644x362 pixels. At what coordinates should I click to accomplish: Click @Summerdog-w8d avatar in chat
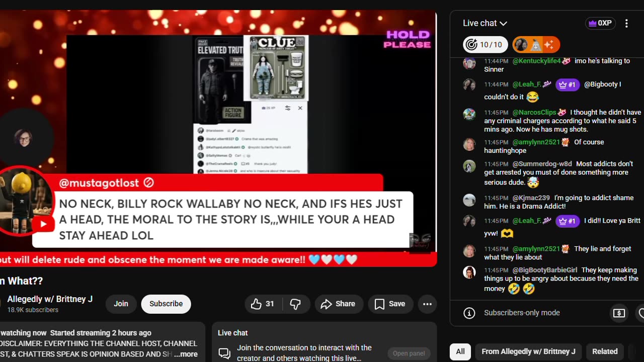(x=469, y=165)
